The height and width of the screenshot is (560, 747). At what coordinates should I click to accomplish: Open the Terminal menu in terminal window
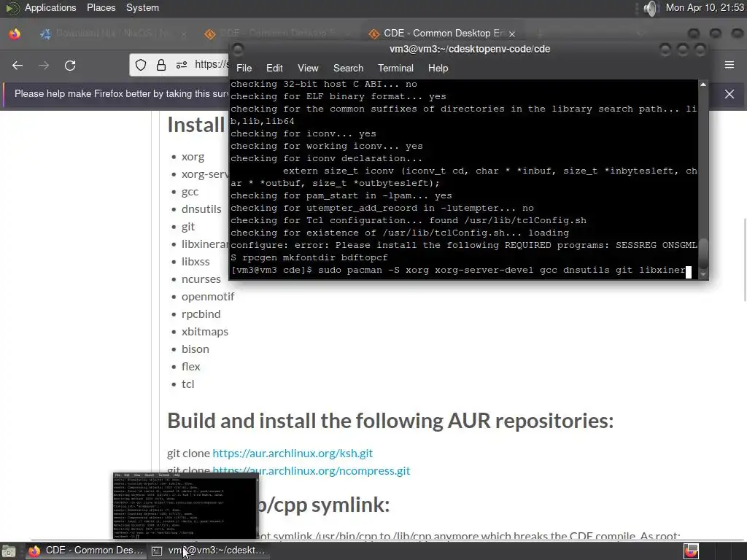[395, 68]
